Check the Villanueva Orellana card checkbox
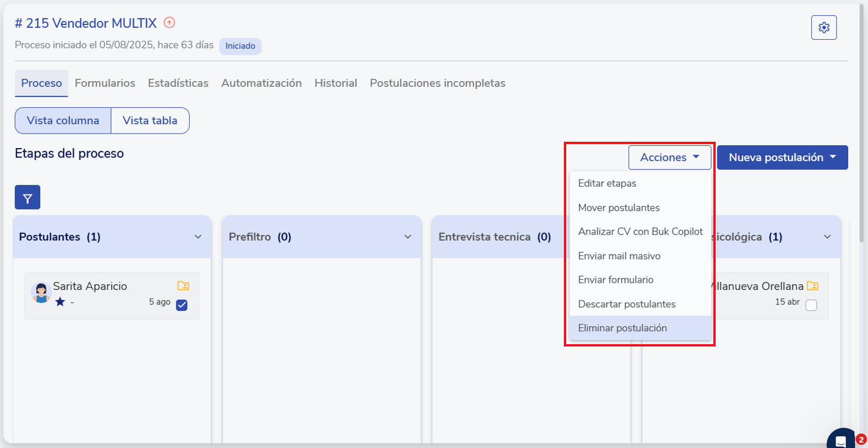This screenshot has height=448, width=868. click(811, 305)
